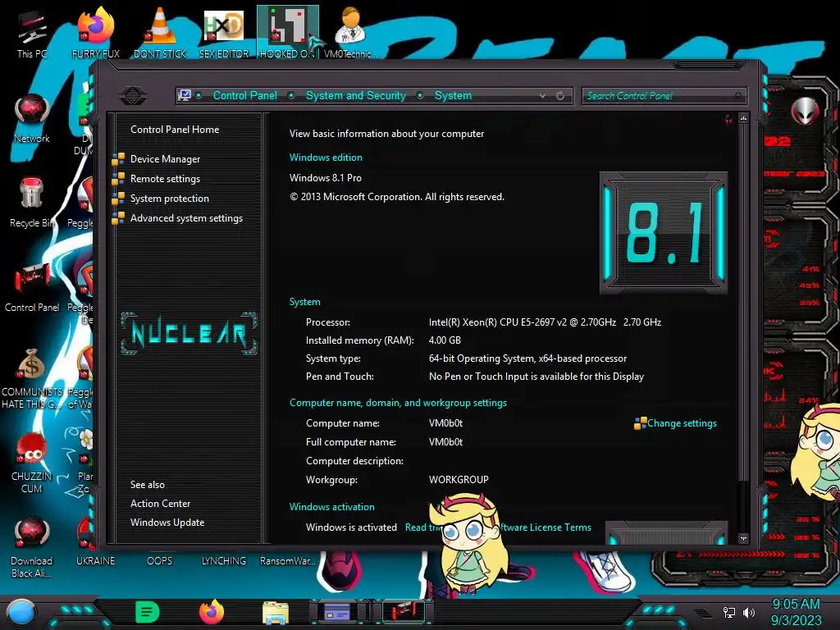Click the System breadcrumb
Image resolution: width=840 pixels, height=630 pixels.
[453, 95]
